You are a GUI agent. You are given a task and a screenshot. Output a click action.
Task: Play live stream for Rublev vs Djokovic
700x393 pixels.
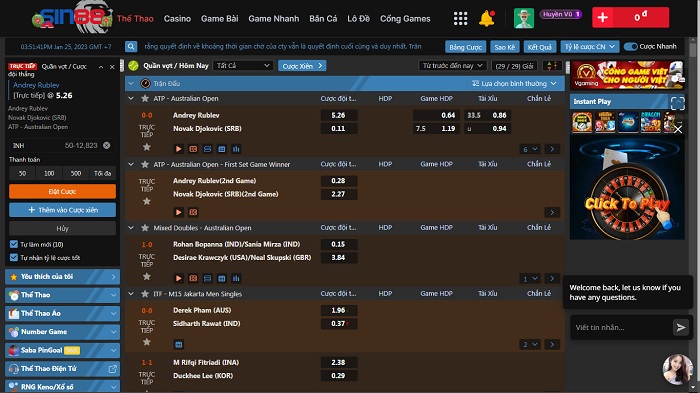click(x=179, y=149)
